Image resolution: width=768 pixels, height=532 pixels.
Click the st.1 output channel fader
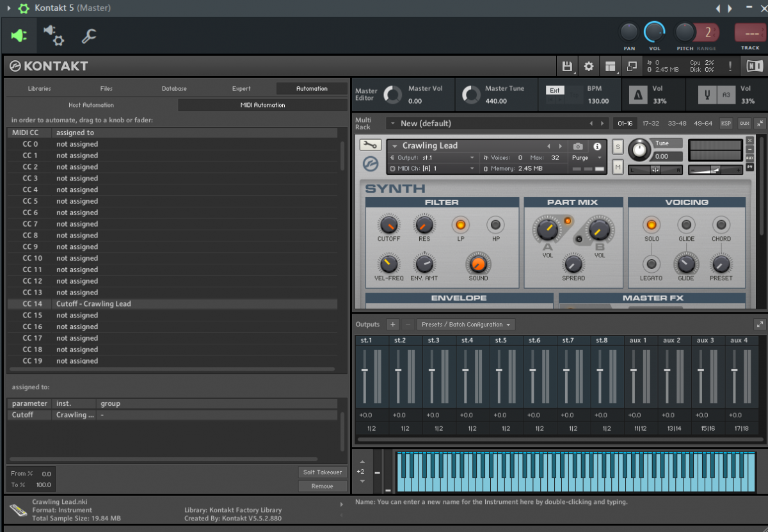[365, 371]
